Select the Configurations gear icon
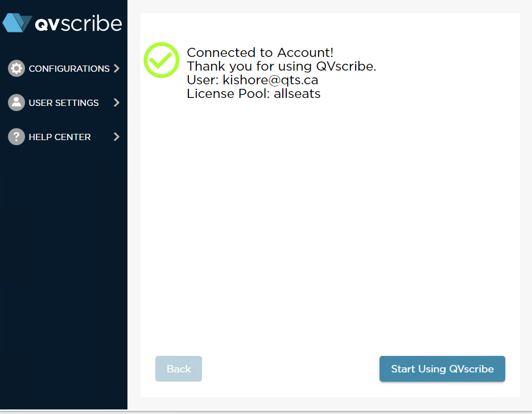Image resolution: width=532 pixels, height=414 pixels. [x=17, y=68]
